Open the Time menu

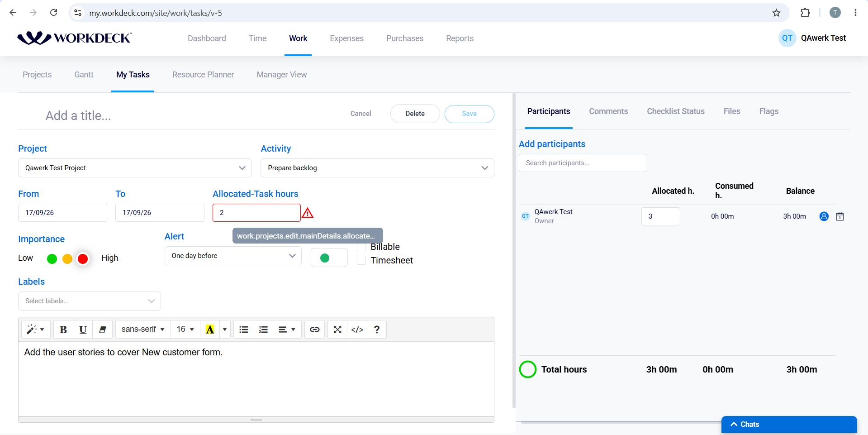click(x=257, y=38)
